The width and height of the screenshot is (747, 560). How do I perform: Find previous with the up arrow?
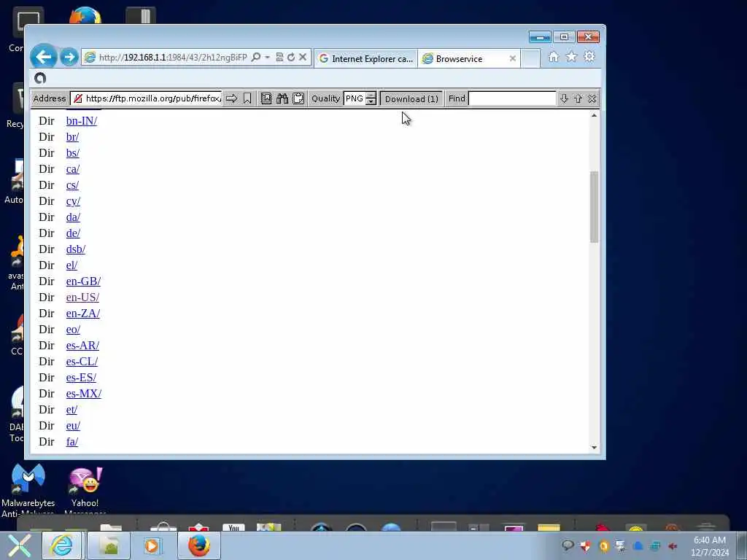(x=578, y=98)
